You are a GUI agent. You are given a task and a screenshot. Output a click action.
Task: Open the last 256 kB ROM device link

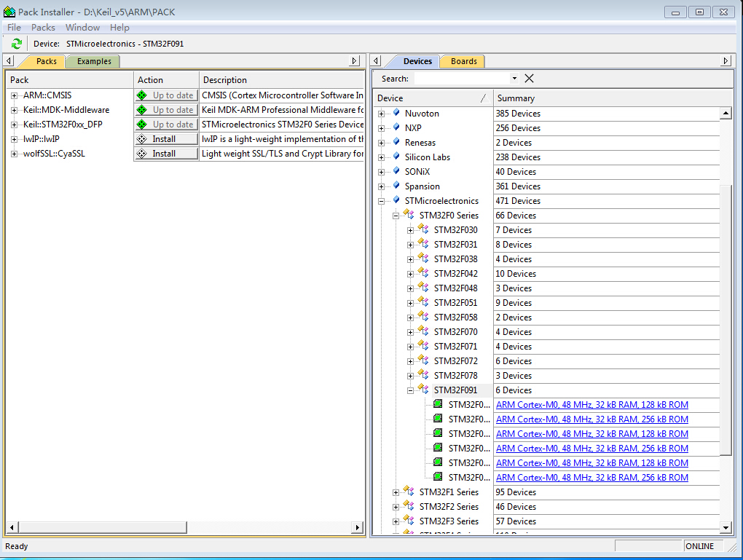pos(591,478)
